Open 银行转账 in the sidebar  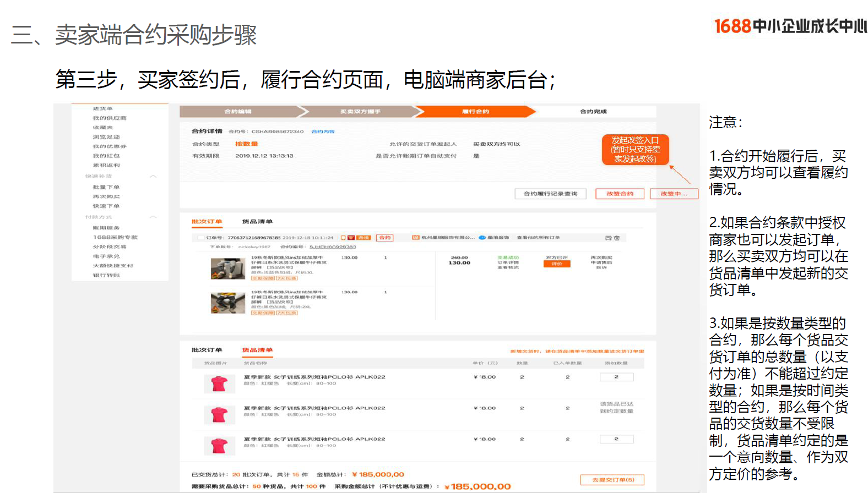click(x=106, y=275)
